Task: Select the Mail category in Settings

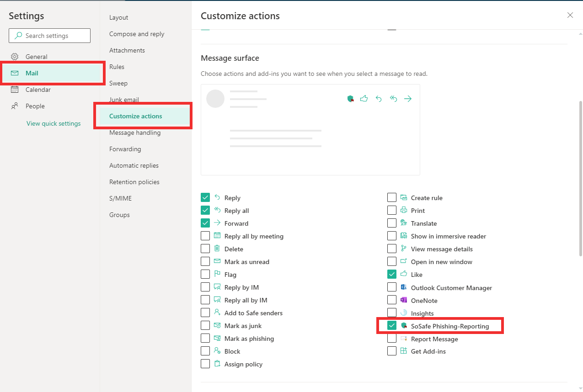Action: [x=32, y=73]
